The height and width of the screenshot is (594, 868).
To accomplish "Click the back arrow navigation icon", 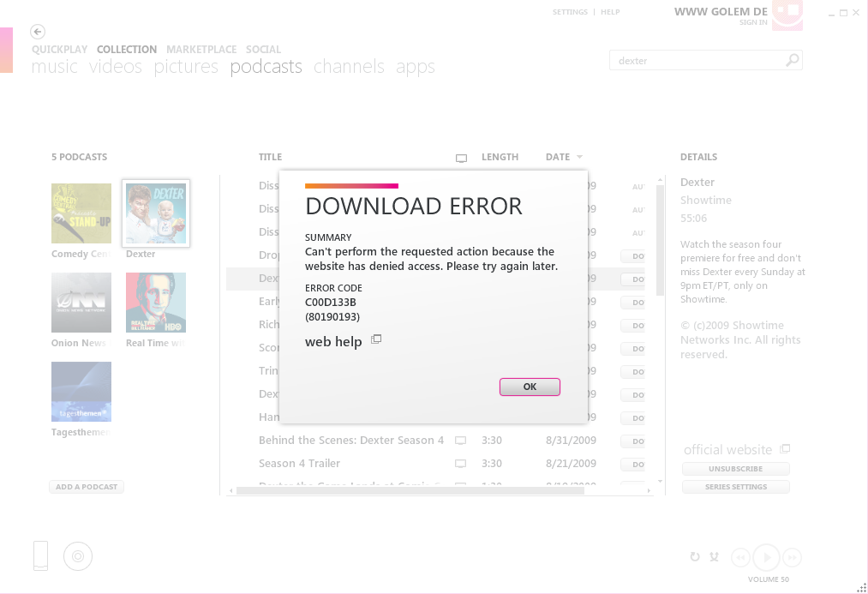I will [x=37, y=32].
